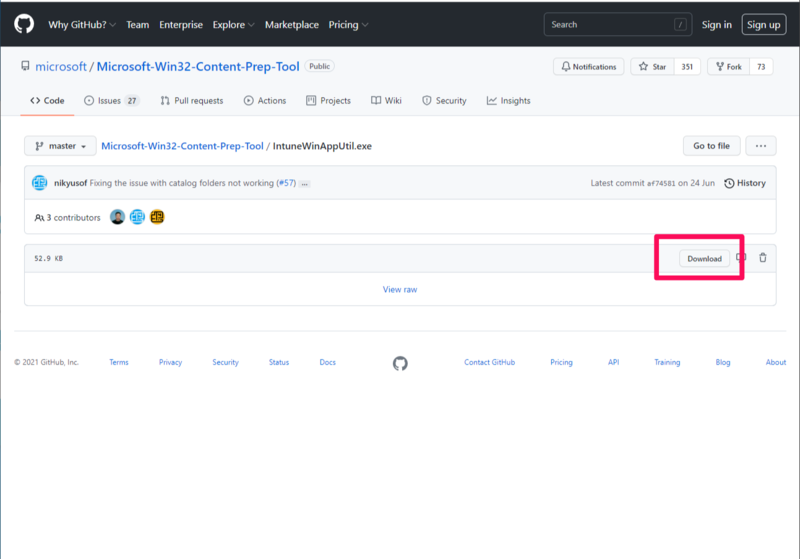The width and height of the screenshot is (800, 559).
Task: Open the Docs footer link
Action: click(x=328, y=362)
